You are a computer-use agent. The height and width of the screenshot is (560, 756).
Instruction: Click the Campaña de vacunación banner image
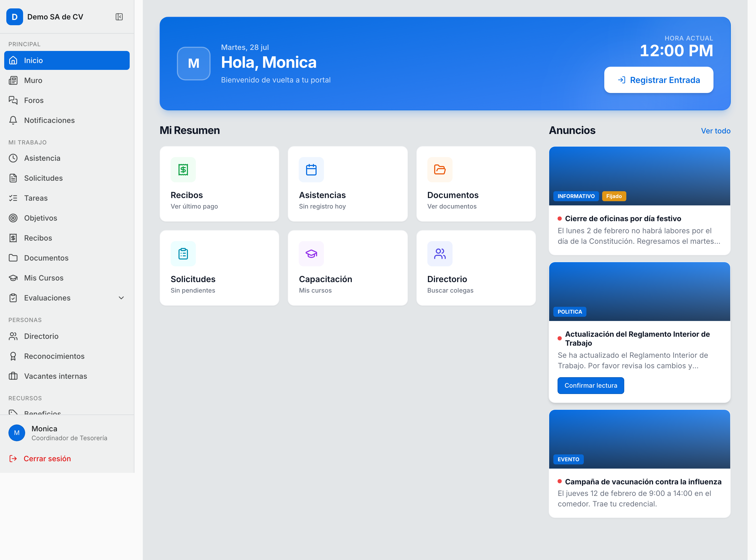[639, 439]
